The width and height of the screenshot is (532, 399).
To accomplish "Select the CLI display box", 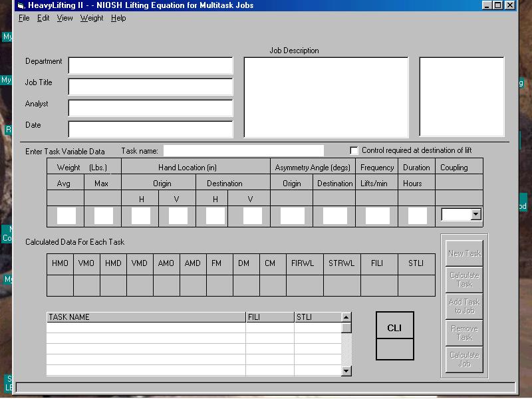I will pos(394,327).
